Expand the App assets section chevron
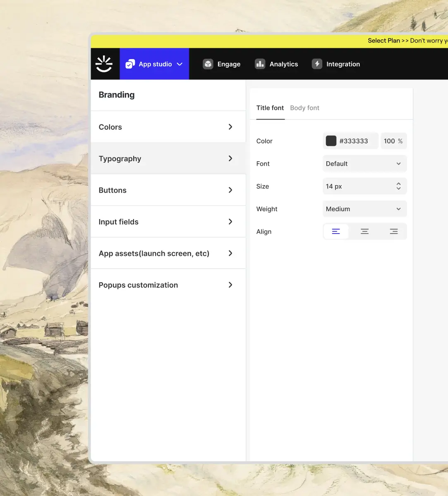This screenshot has height=496, width=448. (x=230, y=253)
